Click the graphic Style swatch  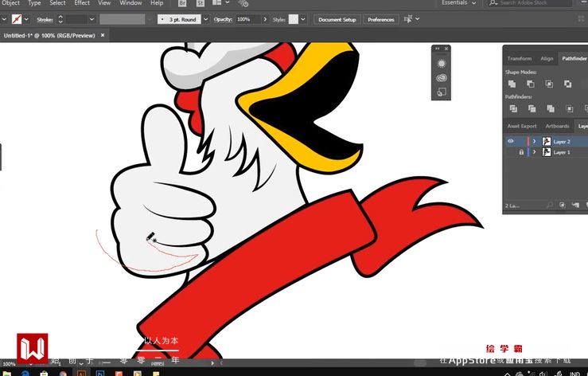tap(294, 19)
